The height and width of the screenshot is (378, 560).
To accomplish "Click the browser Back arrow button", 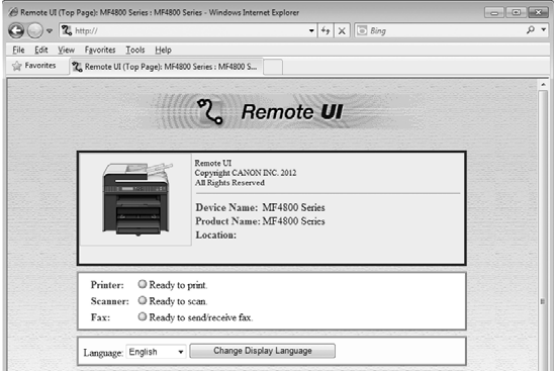I will tap(16, 31).
